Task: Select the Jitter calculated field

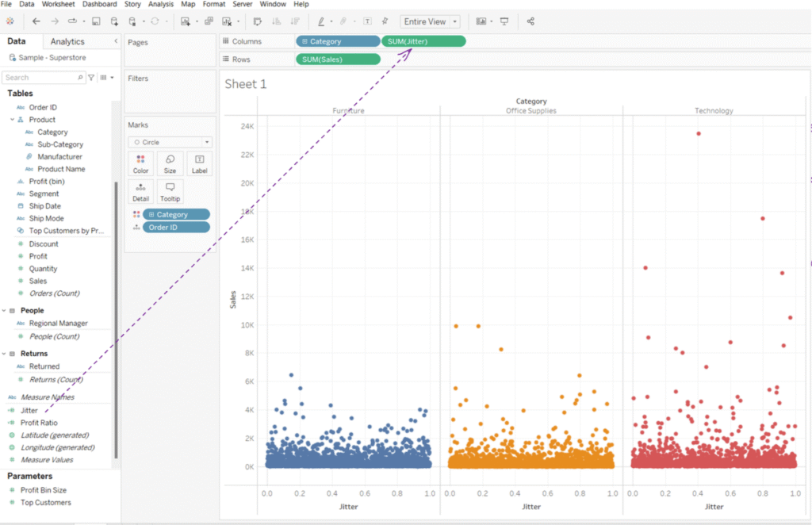Action: [x=29, y=411]
